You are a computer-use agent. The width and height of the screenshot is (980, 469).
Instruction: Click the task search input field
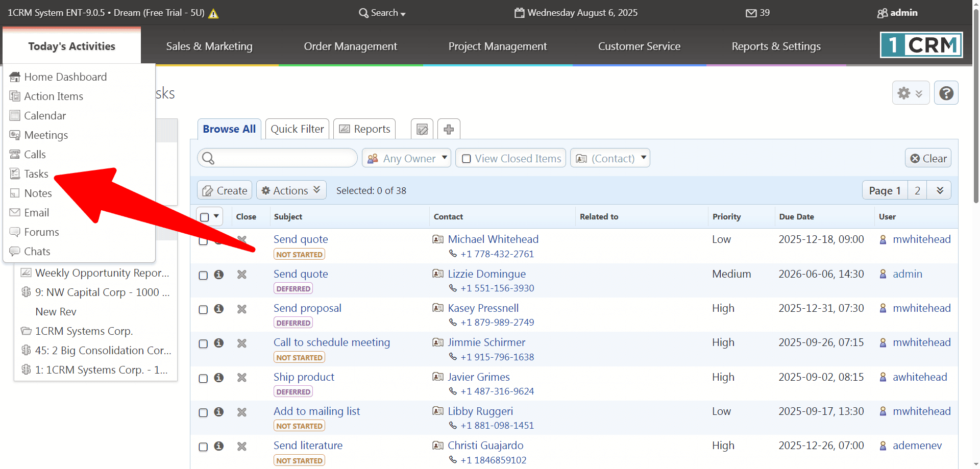click(x=277, y=158)
